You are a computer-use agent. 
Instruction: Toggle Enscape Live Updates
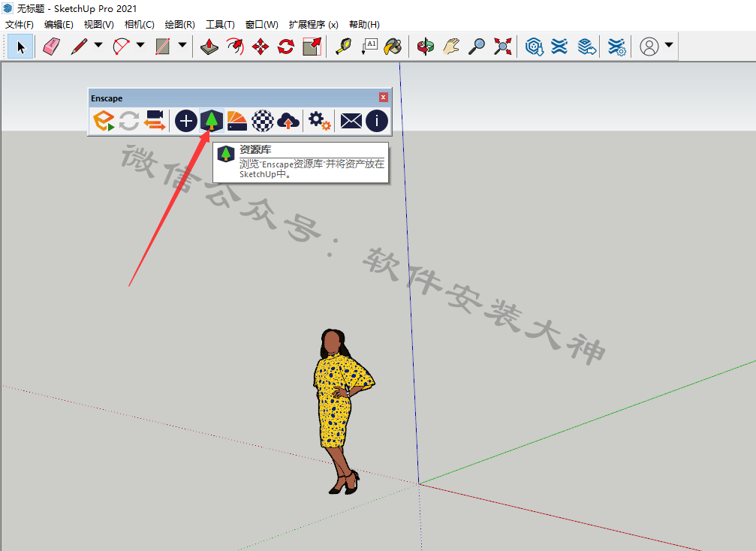pyautogui.click(x=128, y=121)
